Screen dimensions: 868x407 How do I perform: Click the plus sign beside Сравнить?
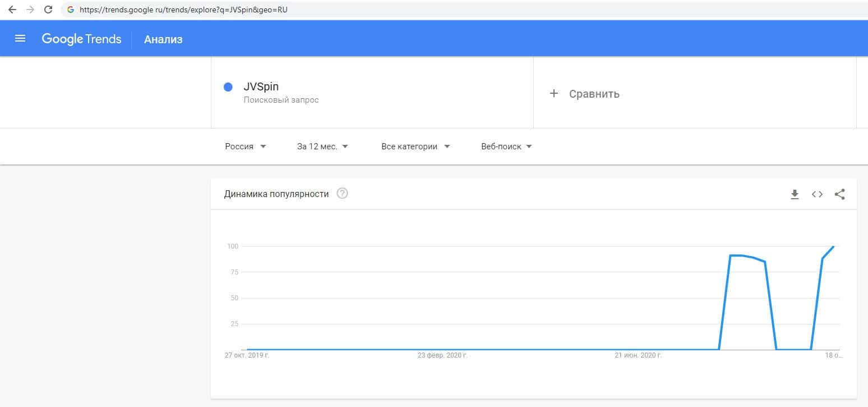pos(554,93)
